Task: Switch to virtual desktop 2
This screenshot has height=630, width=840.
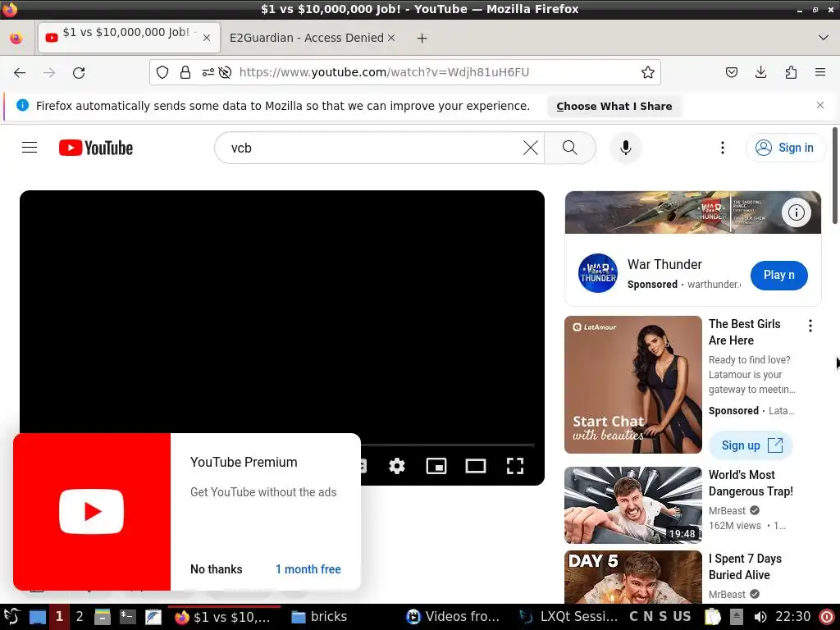Action: (80, 617)
